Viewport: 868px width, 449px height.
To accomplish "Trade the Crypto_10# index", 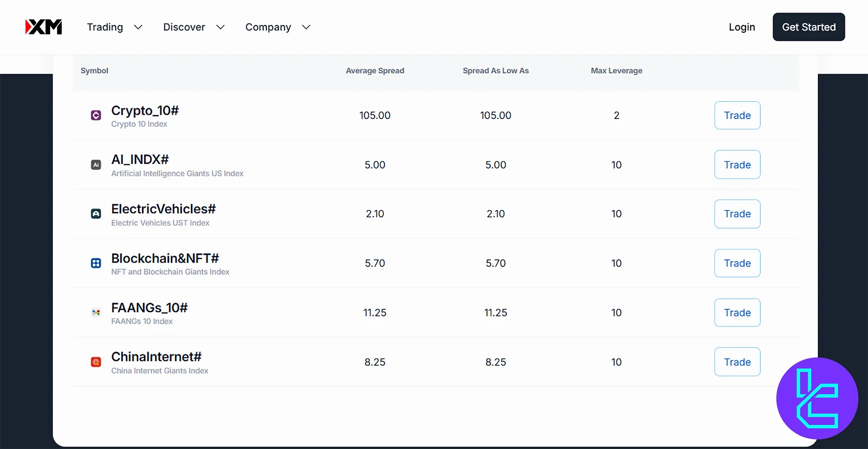I will [x=737, y=116].
